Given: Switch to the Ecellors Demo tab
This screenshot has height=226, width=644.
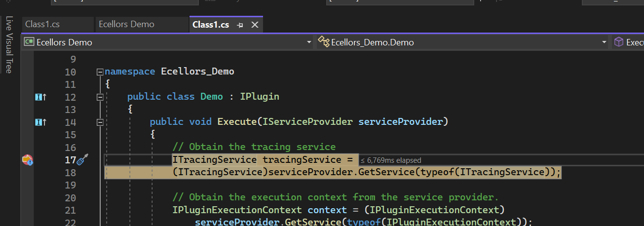Looking at the screenshot, I should coord(126,24).
